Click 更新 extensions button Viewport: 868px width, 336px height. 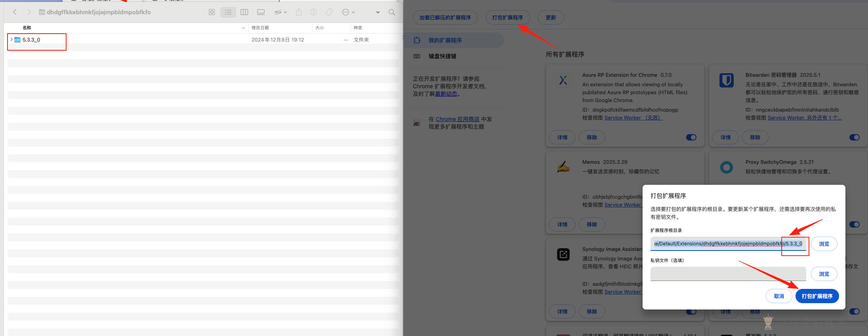tap(551, 17)
